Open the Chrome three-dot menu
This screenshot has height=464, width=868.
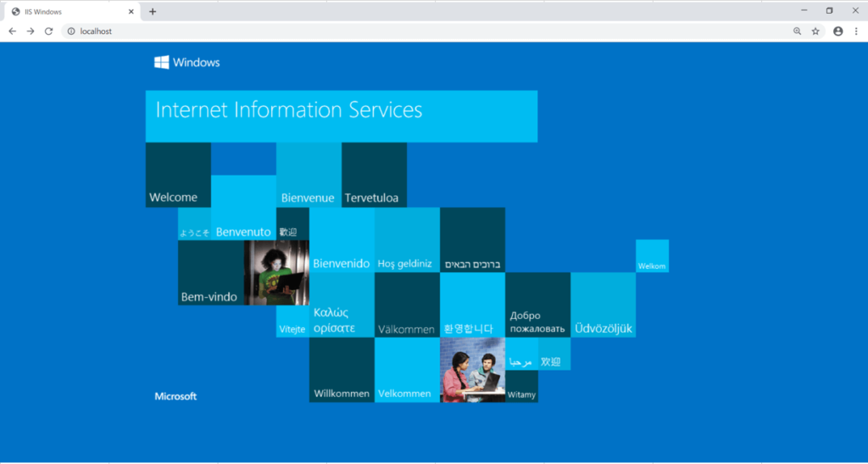click(856, 31)
